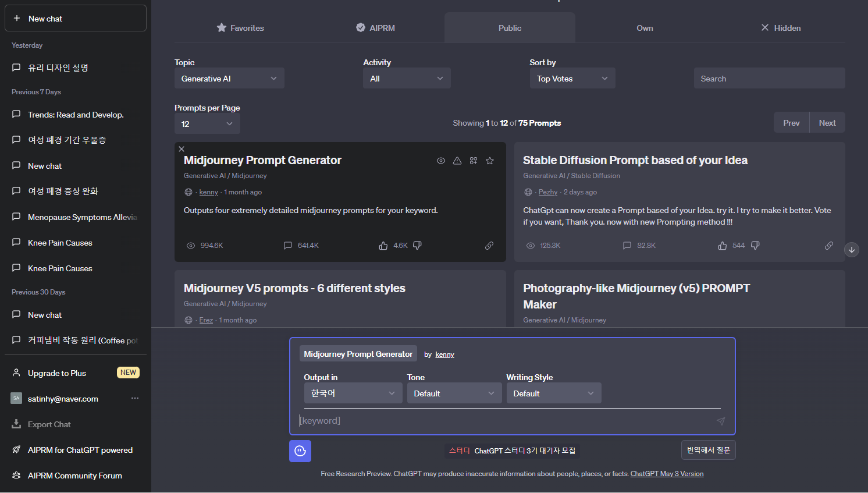The width and height of the screenshot is (868, 493).
Task: Go to Prev page of prompts
Action: 791,123
